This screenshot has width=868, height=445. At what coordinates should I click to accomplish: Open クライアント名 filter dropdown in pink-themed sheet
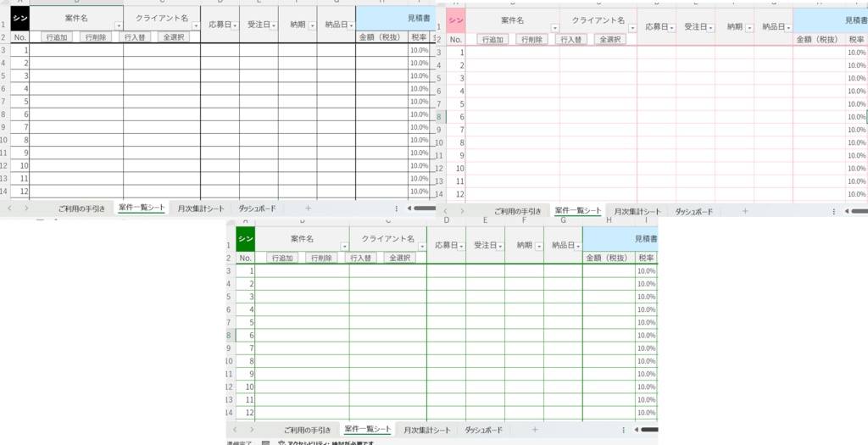tap(632, 28)
